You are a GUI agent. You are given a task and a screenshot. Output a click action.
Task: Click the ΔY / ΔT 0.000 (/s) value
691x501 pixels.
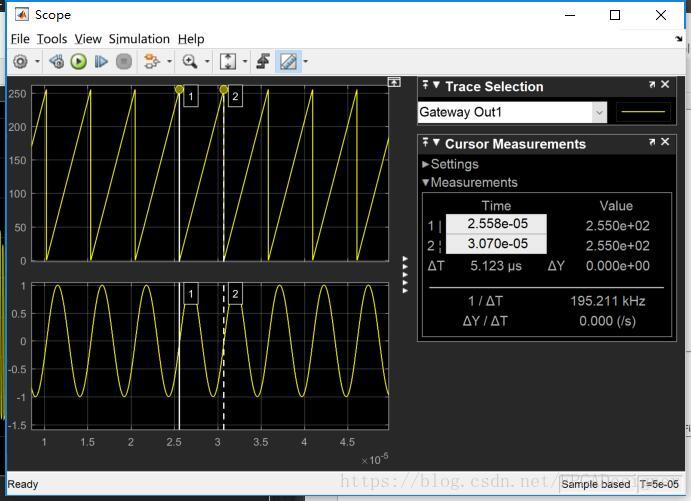[607, 321]
